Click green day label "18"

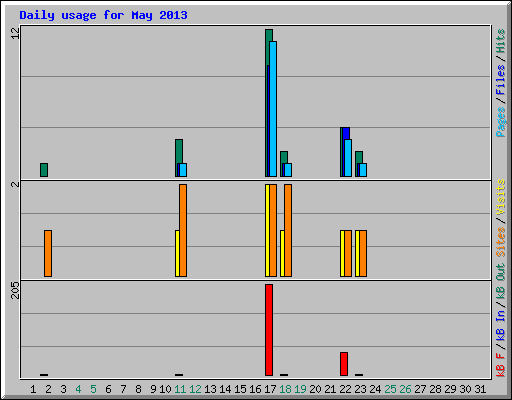(285, 389)
